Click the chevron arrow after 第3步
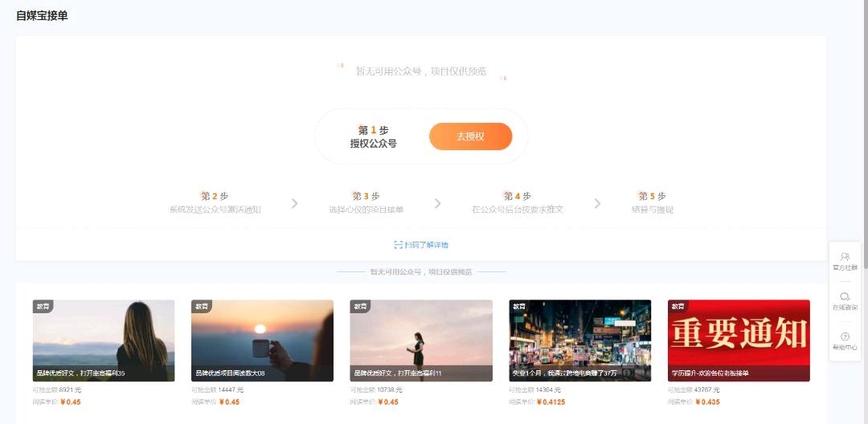 click(438, 203)
